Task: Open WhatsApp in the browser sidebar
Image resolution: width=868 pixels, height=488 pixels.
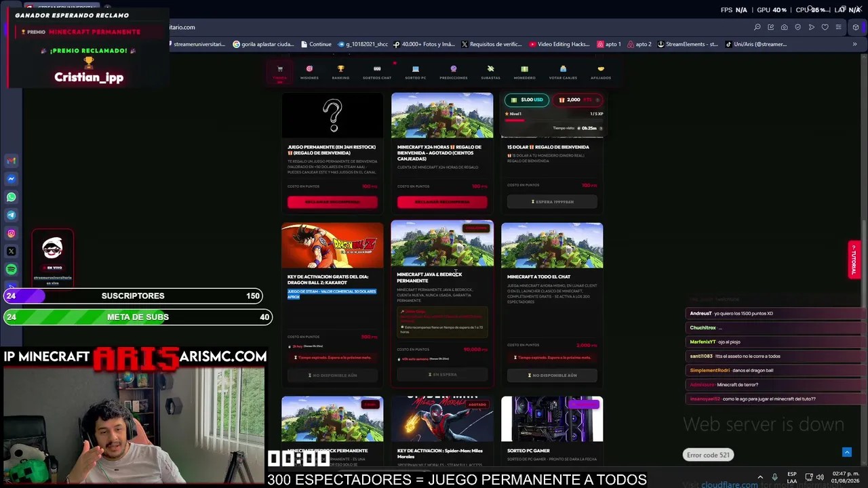Action: click(11, 197)
